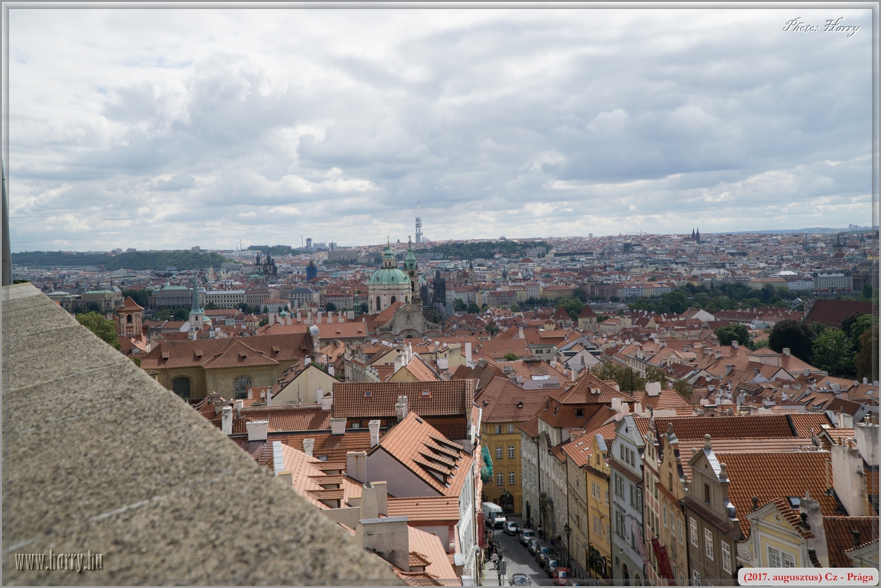
Task: Open the Photo: Harry signature
Action: pos(822,27)
